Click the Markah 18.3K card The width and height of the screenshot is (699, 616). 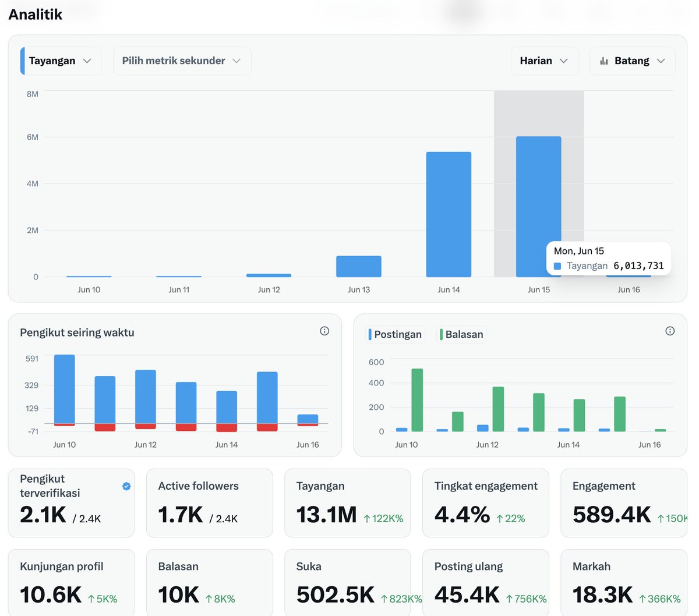[x=624, y=582]
